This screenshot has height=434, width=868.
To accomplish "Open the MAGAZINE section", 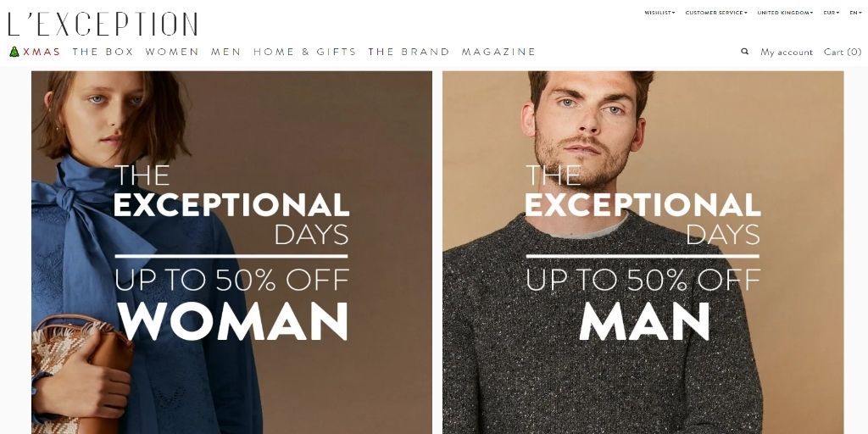I will (498, 52).
